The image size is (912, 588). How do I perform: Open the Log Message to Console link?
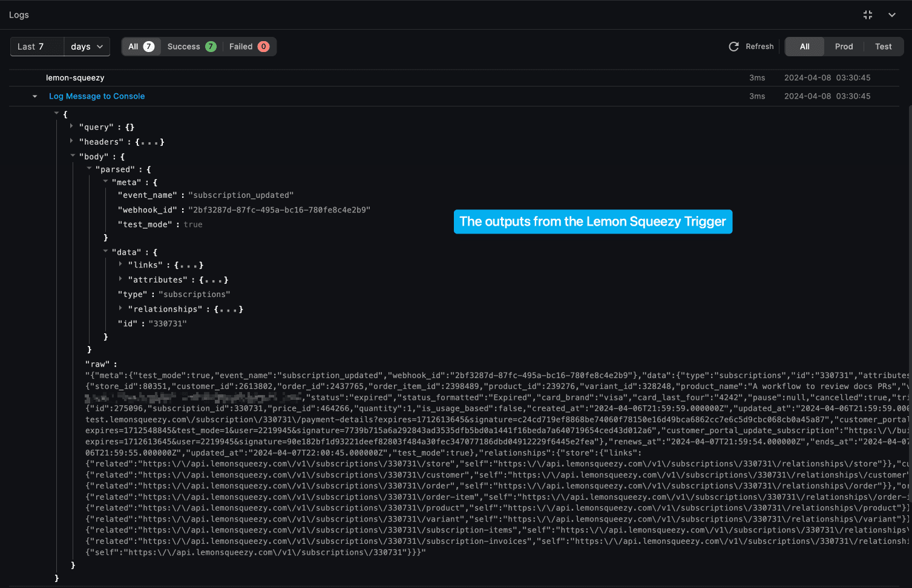(x=97, y=96)
